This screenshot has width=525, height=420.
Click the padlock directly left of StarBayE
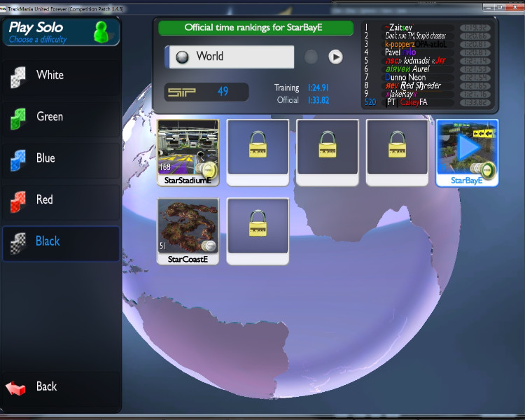pos(398,148)
